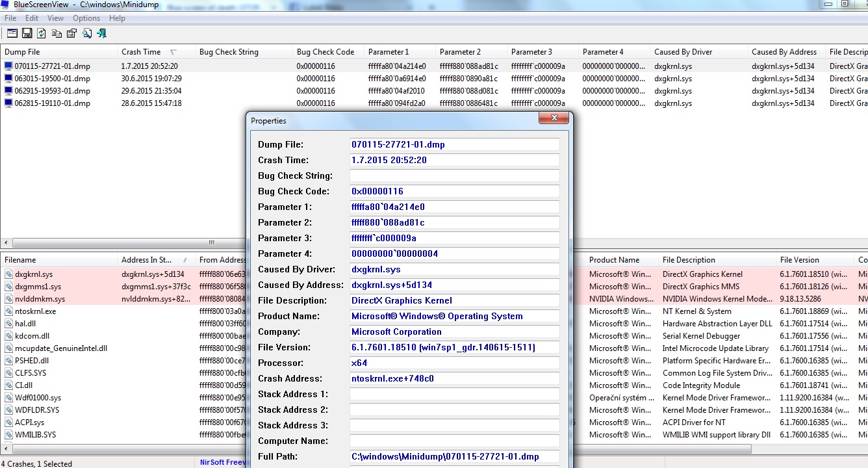Open the File menu
Viewport: 868px width, 468px height.
[10, 18]
